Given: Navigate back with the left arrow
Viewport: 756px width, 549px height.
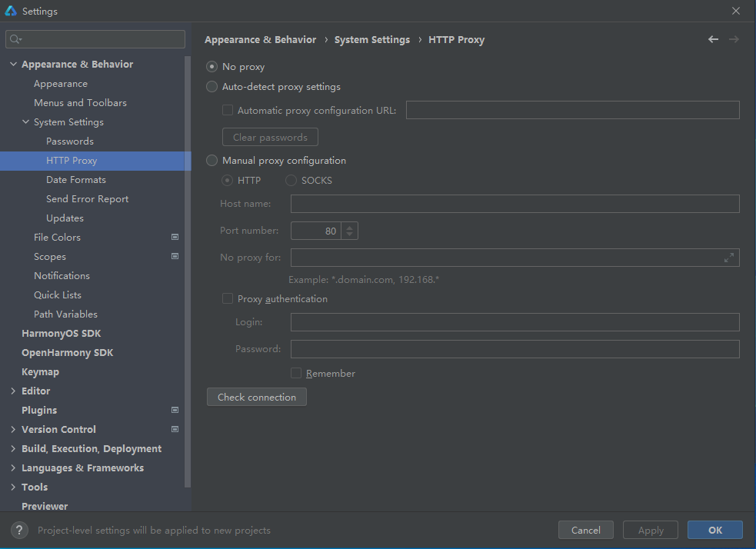Looking at the screenshot, I should point(713,39).
